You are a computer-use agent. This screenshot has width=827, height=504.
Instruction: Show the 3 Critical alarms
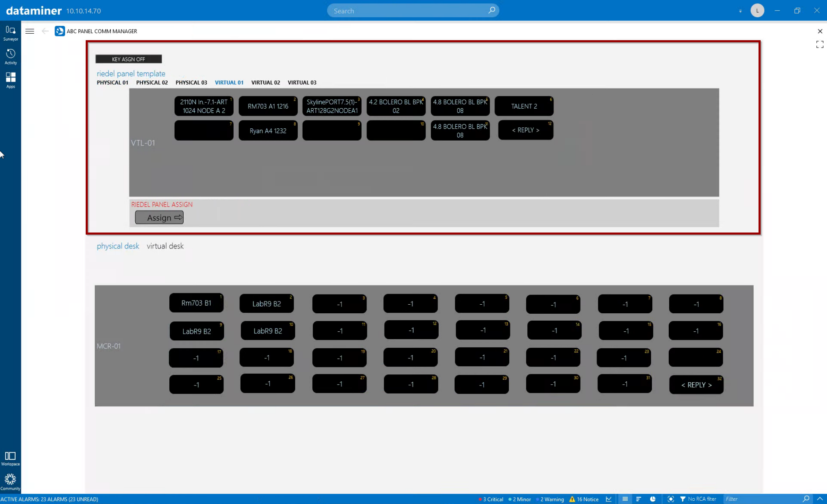coord(491,499)
